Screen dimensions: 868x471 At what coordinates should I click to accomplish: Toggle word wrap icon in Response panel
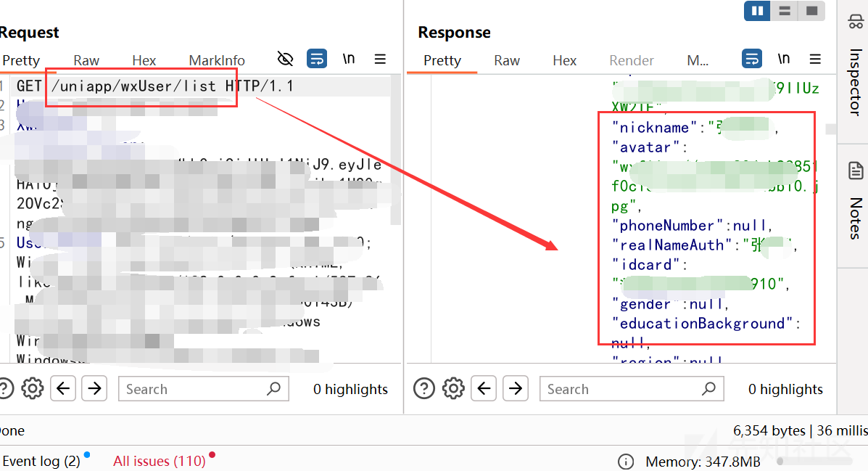click(752, 59)
